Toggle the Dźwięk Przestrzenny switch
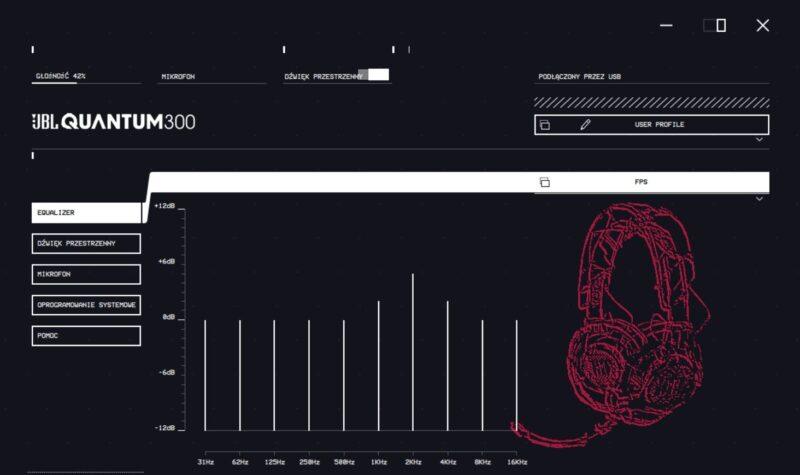Image resolution: width=800 pixels, height=475 pixels. coord(374,75)
